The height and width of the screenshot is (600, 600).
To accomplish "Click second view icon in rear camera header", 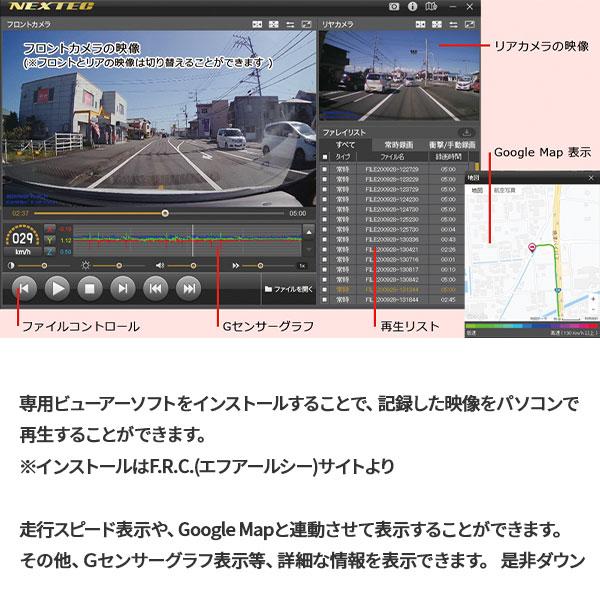I will pyautogui.click(x=437, y=24).
